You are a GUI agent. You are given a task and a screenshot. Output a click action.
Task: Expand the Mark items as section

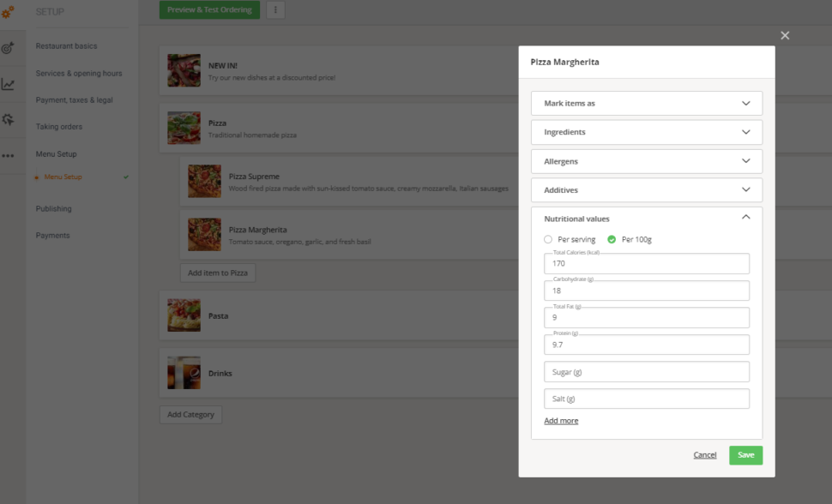pyautogui.click(x=647, y=103)
